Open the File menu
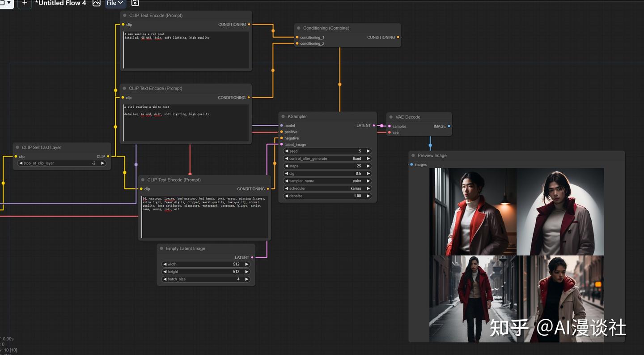The width and height of the screenshot is (644, 355). [115, 3]
